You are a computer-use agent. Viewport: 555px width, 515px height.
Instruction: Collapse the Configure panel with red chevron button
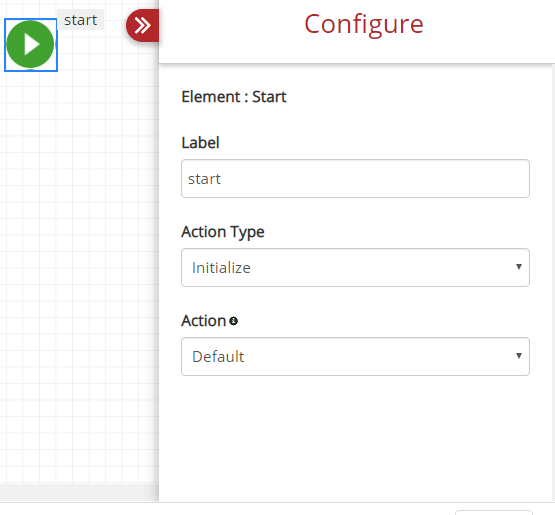point(142,25)
